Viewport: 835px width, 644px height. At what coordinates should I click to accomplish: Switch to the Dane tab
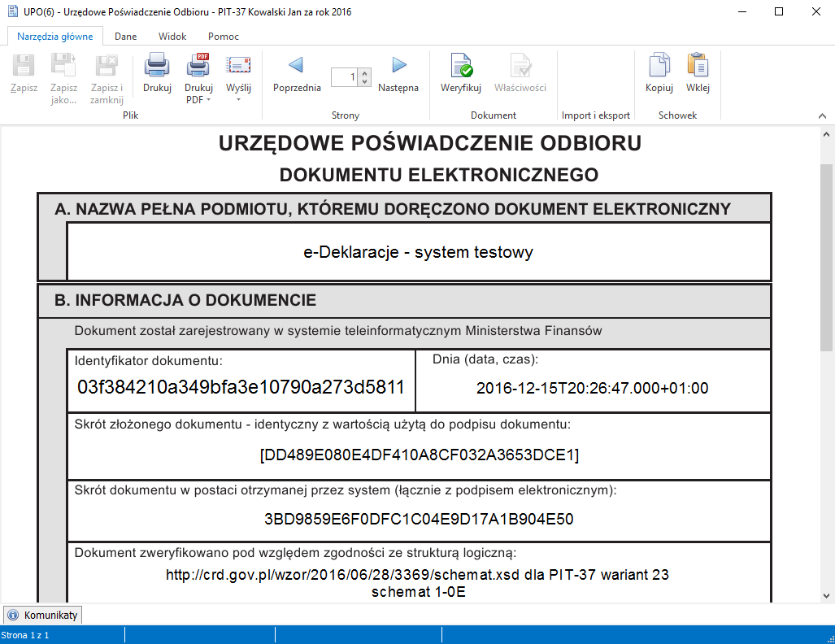(x=125, y=36)
